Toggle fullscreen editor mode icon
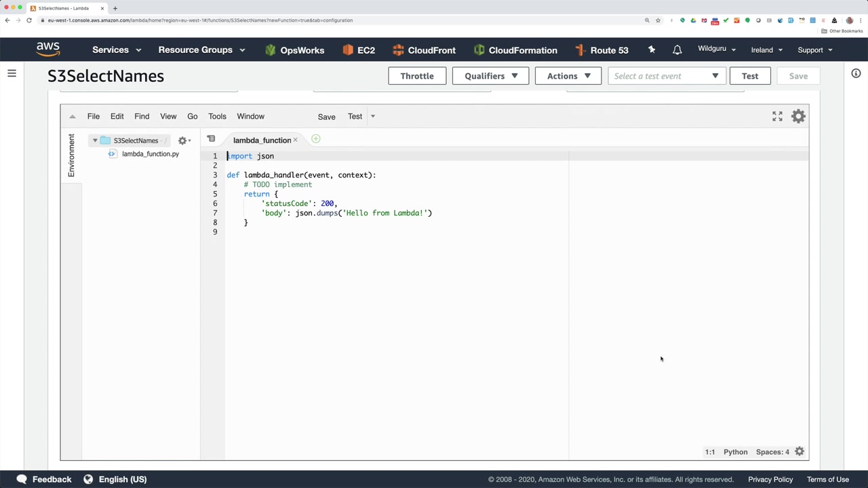 [777, 117]
